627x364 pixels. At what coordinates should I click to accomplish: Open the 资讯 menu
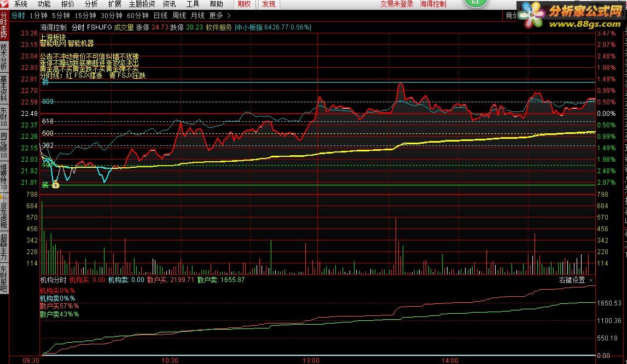169,4
